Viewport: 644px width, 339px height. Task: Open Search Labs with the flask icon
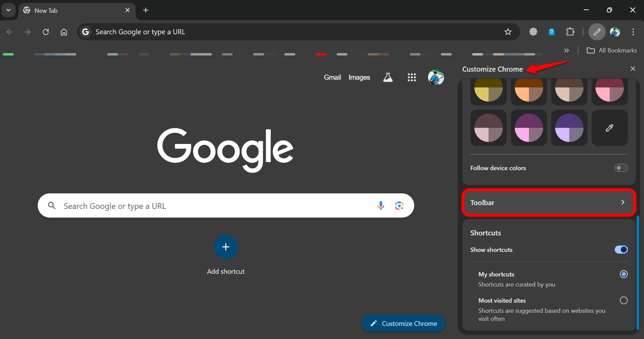388,77
